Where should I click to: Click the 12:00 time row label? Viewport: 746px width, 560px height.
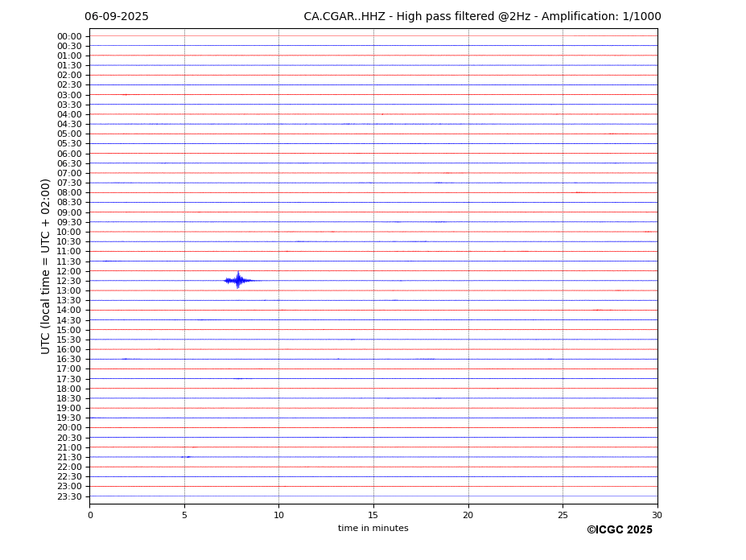[x=69, y=271]
